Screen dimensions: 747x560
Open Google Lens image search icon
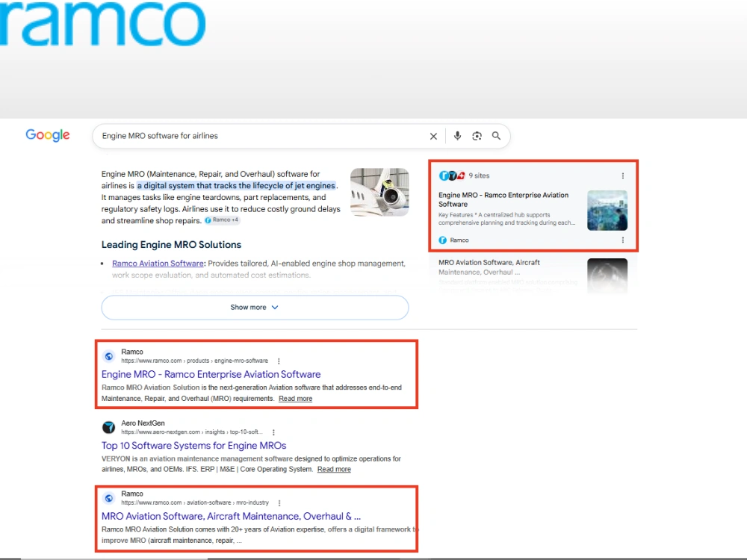pyautogui.click(x=477, y=136)
